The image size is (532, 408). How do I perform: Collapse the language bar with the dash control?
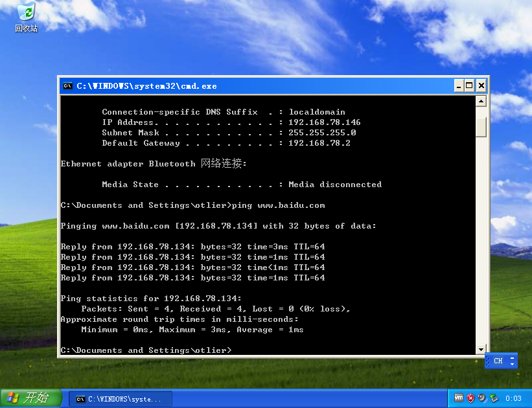tap(512, 357)
